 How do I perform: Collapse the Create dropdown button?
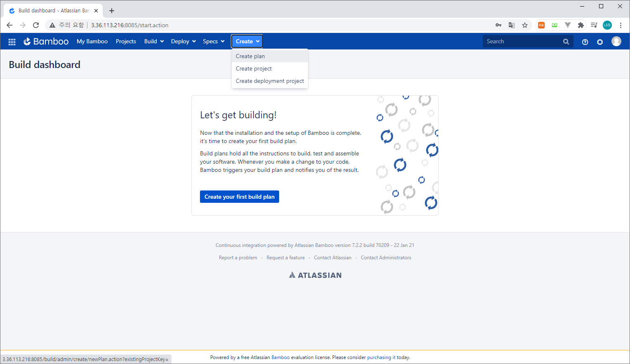click(x=247, y=41)
